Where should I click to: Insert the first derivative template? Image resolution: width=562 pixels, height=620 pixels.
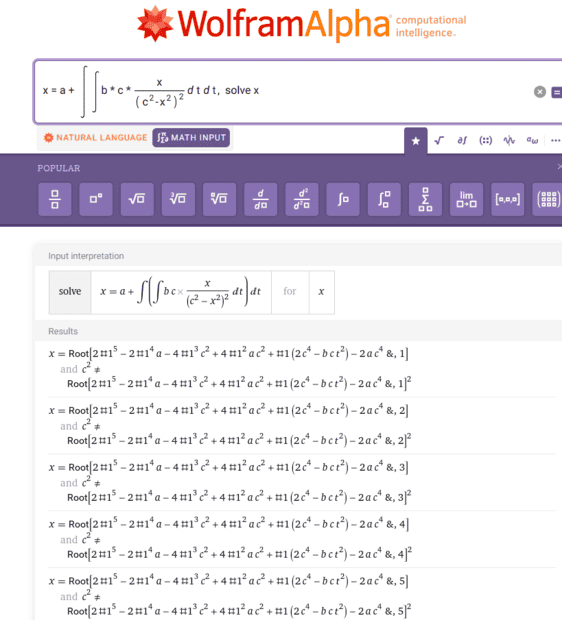(261, 199)
